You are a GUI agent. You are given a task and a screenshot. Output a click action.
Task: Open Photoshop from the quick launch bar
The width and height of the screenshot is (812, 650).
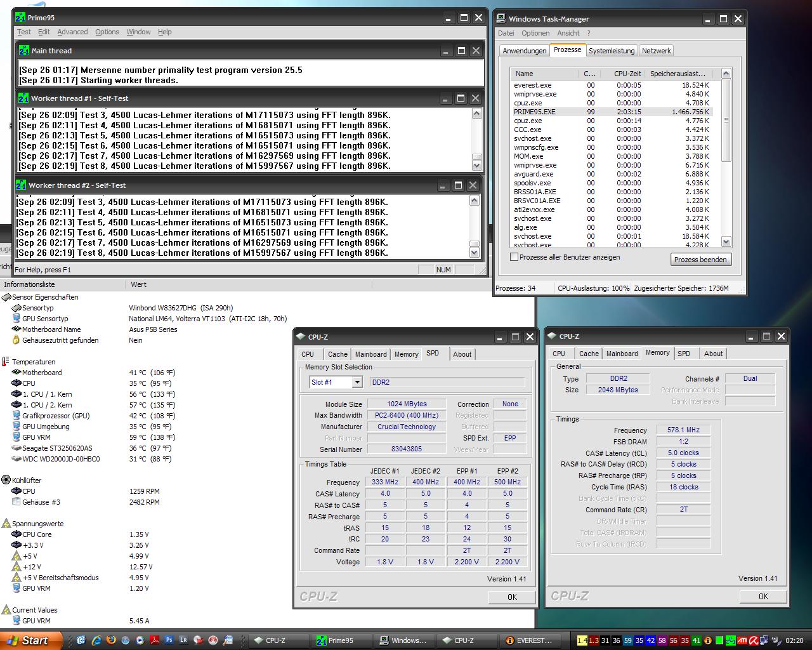169,640
